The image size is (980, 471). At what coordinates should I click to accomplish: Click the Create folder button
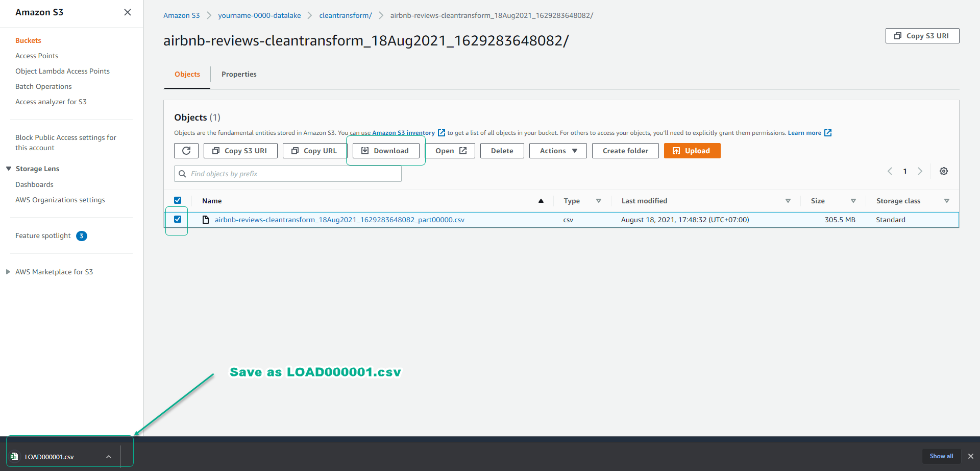625,151
